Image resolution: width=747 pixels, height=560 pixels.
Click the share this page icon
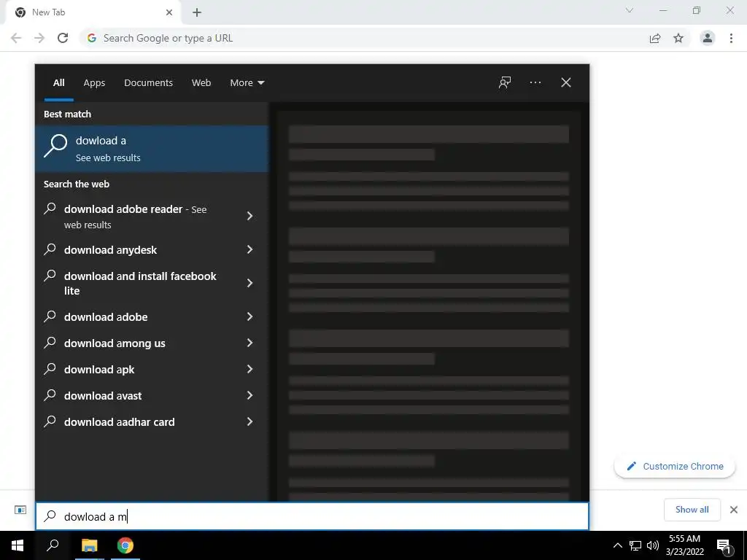click(x=655, y=38)
